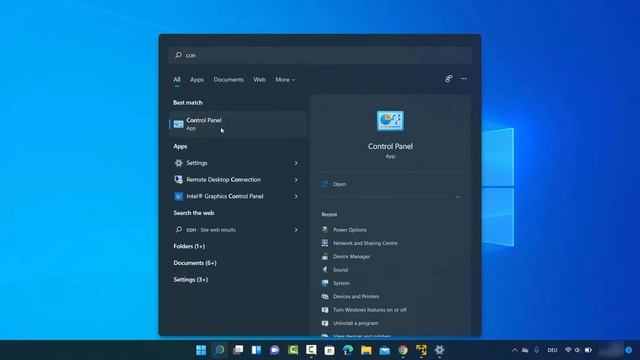Switch to the Apps search tab
Viewport: 640px width, 360px height.
197,80
